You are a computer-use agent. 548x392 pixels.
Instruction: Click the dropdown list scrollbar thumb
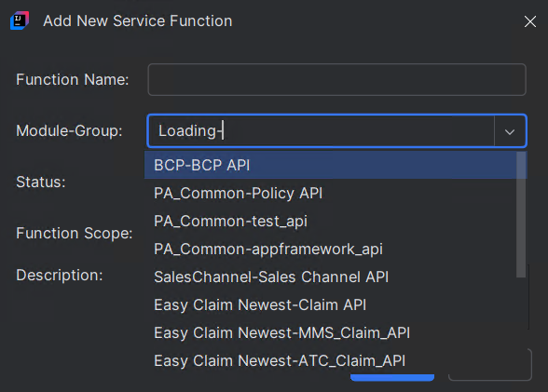(521, 215)
